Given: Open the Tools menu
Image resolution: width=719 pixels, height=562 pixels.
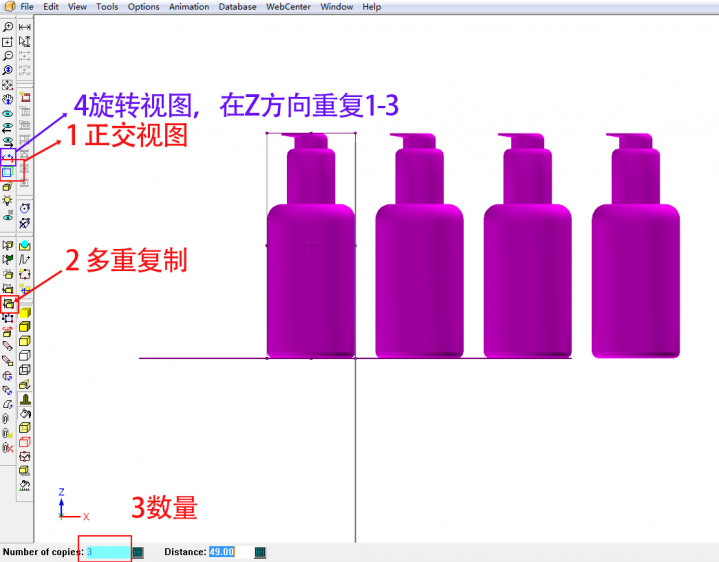Looking at the screenshot, I should (107, 7).
